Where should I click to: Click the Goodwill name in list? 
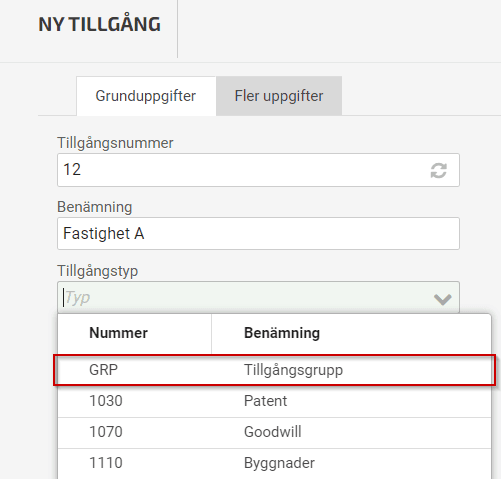click(x=272, y=432)
